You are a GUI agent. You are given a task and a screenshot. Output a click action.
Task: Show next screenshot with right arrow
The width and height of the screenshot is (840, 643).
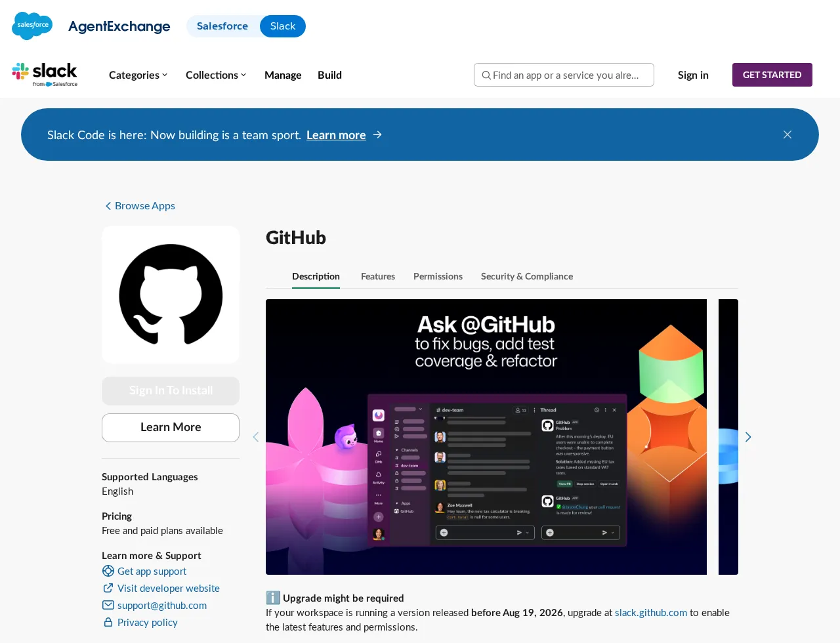(748, 437)
